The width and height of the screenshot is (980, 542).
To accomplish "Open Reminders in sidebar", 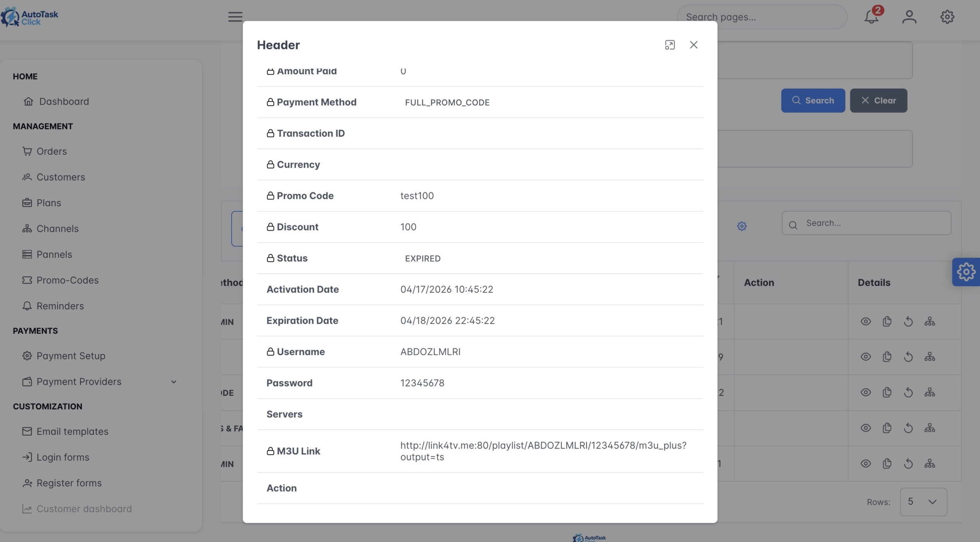I will pyautogui.click(x=53, y=306).
